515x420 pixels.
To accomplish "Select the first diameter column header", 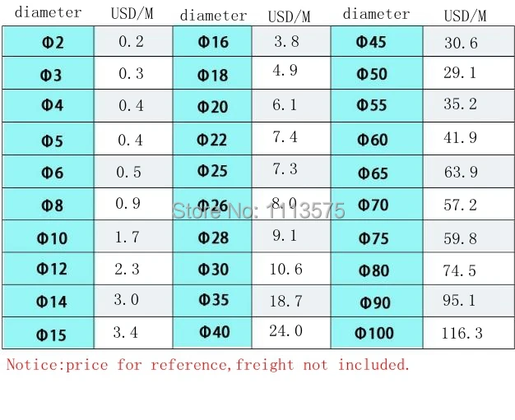I will click(x=49, y=12).
